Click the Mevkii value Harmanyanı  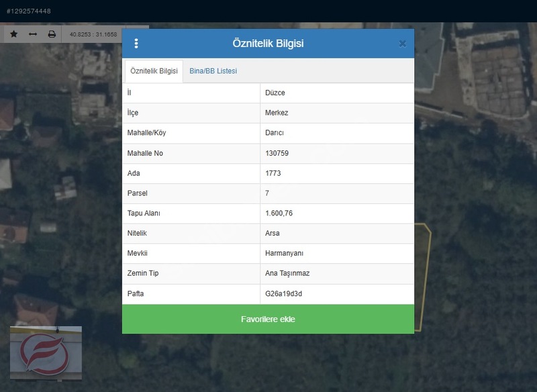point(284,253)
